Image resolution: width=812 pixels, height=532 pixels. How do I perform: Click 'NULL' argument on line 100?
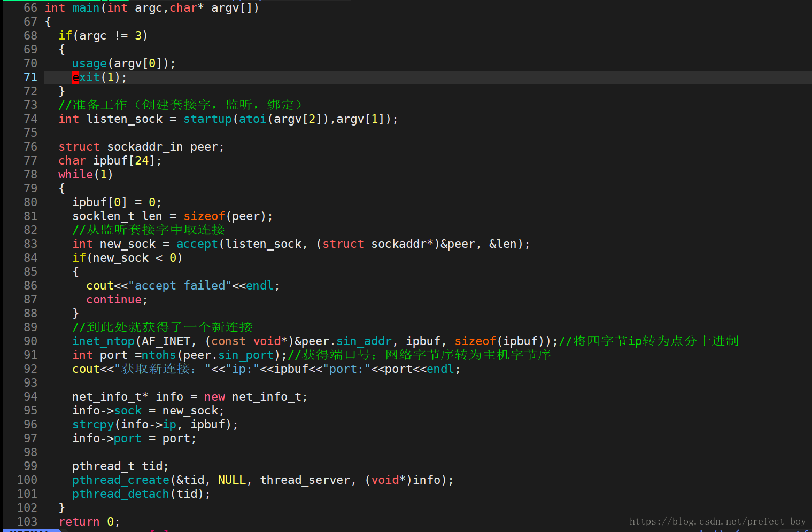[x=232, y=480]
